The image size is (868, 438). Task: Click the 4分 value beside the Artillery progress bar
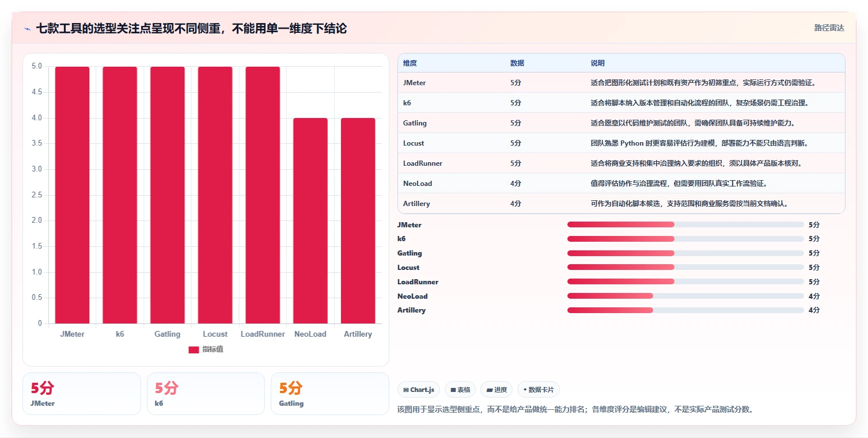click(814, 310)
